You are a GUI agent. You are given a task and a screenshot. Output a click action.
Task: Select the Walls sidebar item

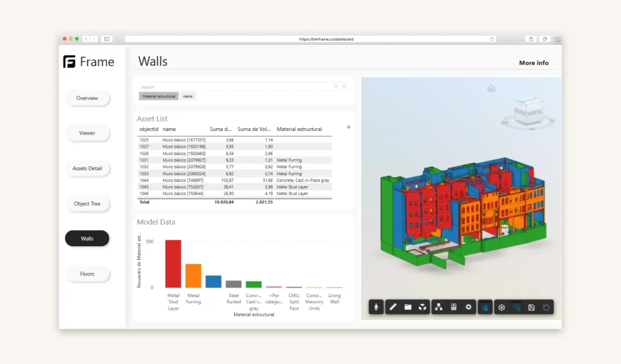87,239
